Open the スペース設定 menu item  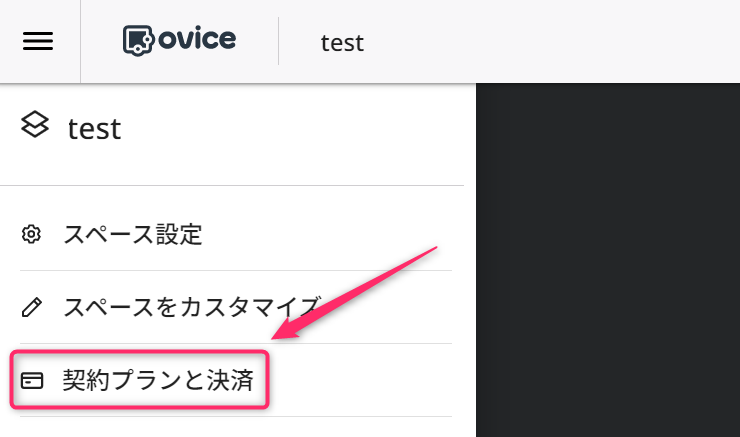[236, 235]
